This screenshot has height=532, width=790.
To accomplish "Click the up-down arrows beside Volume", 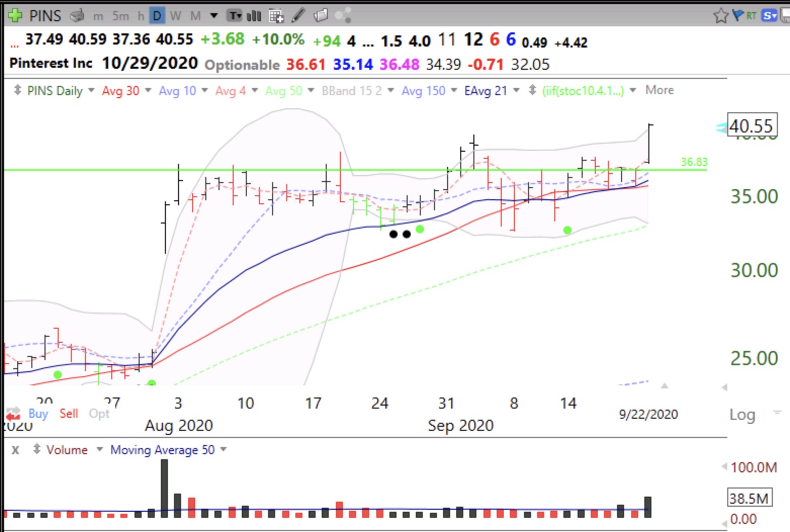I will pyautogui.click(x=36, y=449).
